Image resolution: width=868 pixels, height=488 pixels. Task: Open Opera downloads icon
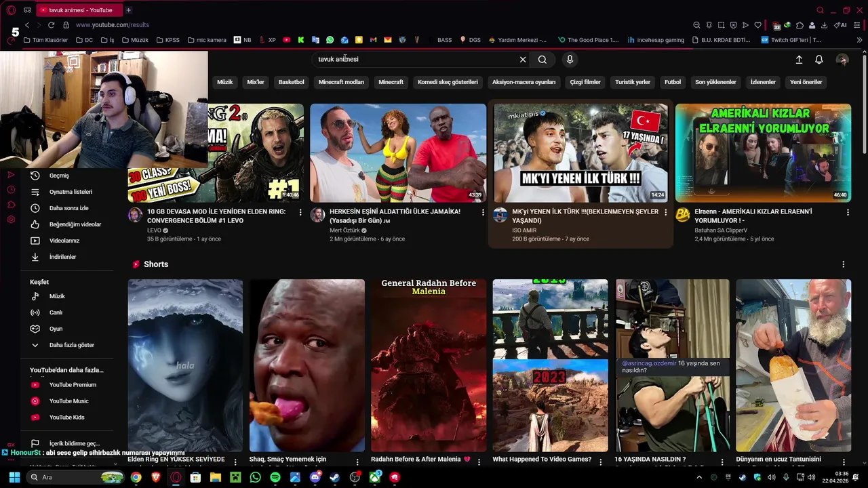(x=824, y=25)
